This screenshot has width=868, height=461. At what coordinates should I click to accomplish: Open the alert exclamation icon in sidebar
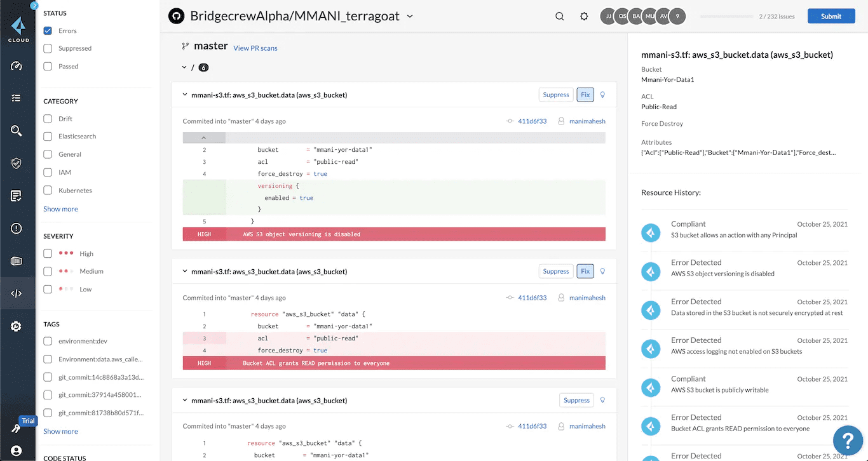17,229
